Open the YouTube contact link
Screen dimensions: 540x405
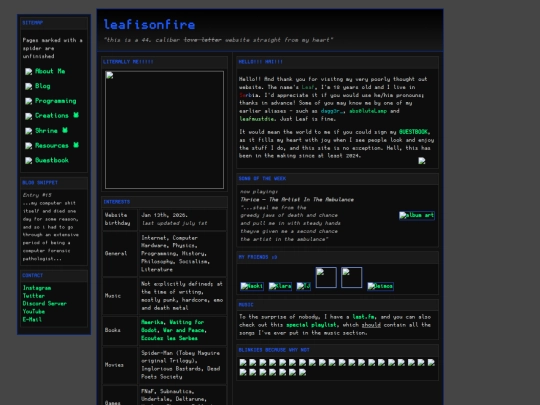click(34, 312)
